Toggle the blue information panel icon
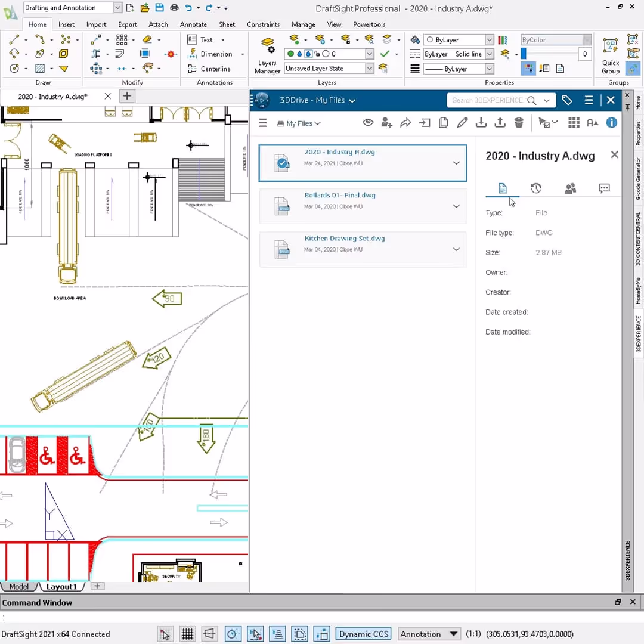This screenshot has width=644, height=644. [x=612, y=122]
